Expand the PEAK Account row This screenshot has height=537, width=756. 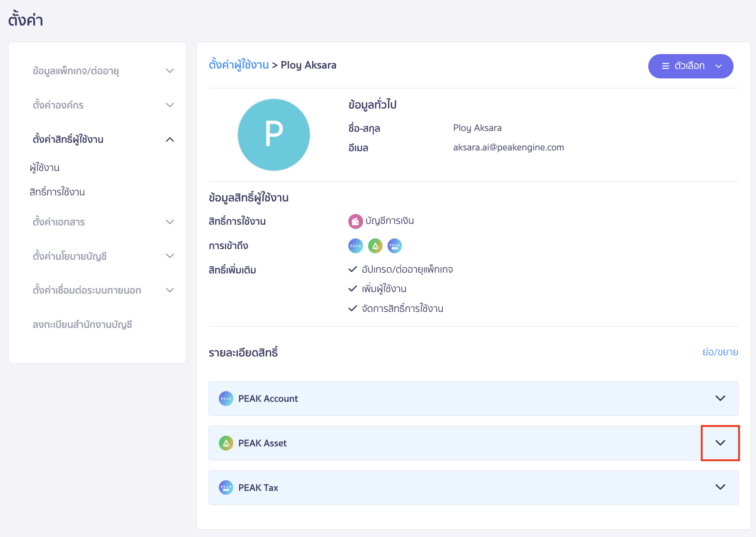tap(720, 398)
